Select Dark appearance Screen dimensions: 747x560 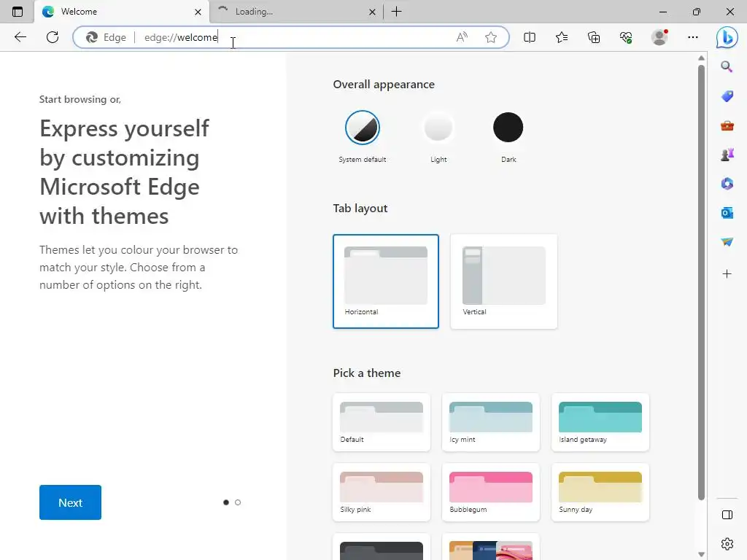[508, 128]
